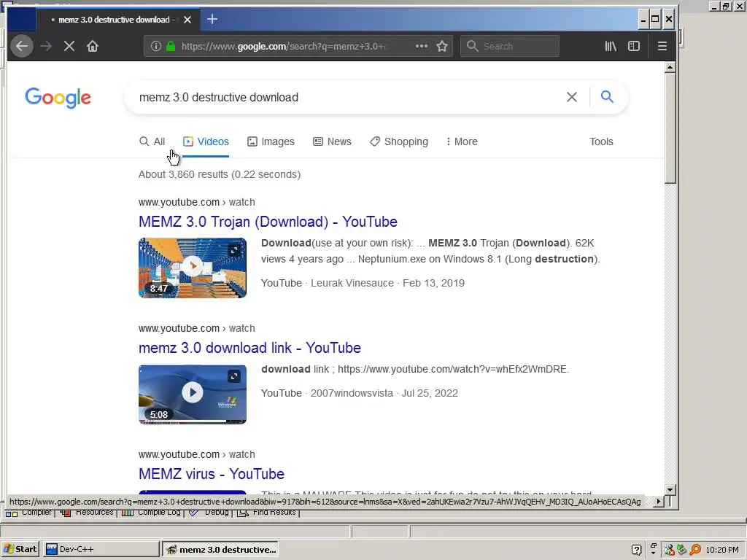The width and height of the screenshot is (747, 560).
Task: Open the Windows Start menu
Action: (20, 549)
